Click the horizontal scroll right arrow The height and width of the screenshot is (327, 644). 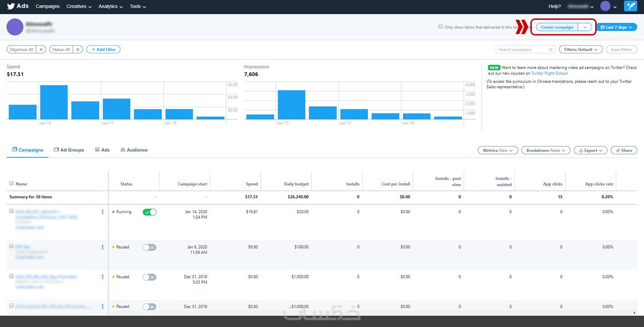coord(635,313)
